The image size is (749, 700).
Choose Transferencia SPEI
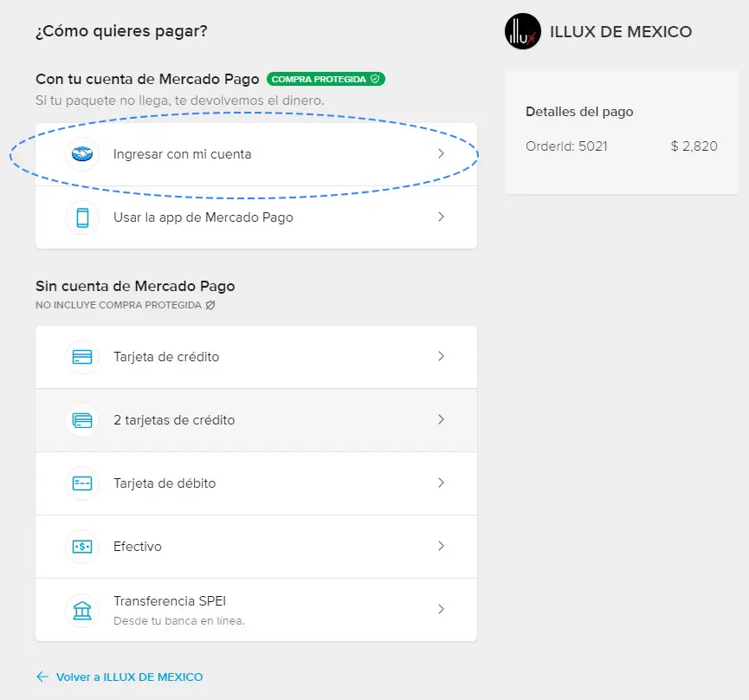[x=256, y=610]
